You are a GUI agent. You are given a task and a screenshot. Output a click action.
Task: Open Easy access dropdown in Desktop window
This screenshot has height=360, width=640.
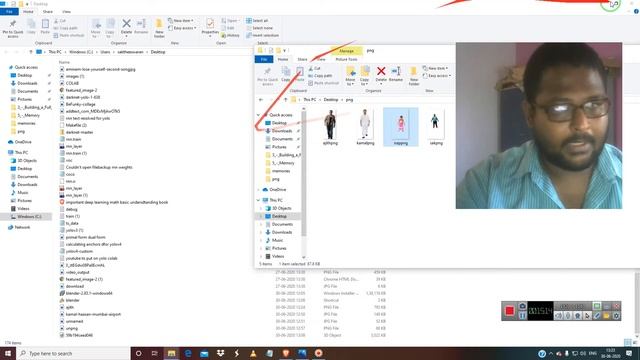pyautogui.click(x=182, y=28)
